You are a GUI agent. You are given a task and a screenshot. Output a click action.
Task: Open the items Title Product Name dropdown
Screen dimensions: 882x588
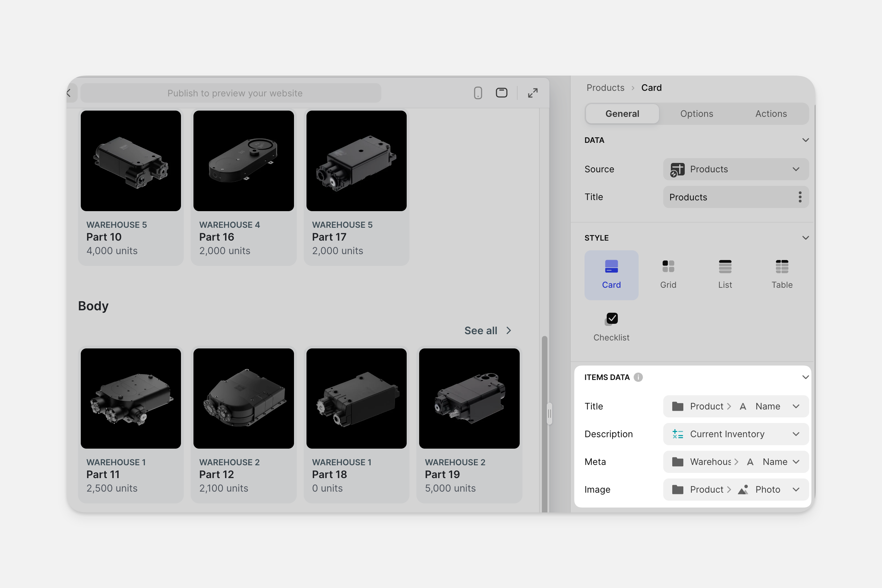[736, 406]
